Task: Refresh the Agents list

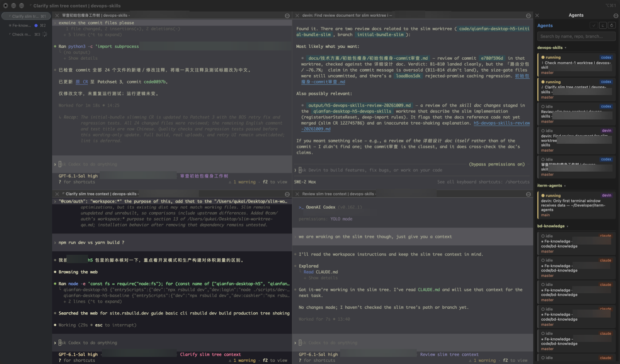Action: (x=612, y=26)
